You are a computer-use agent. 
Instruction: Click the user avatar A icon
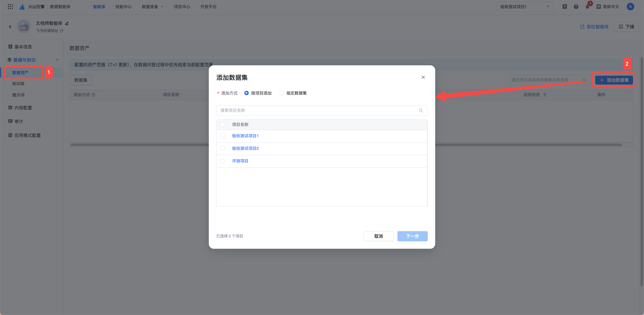click(x=630, y=7)
